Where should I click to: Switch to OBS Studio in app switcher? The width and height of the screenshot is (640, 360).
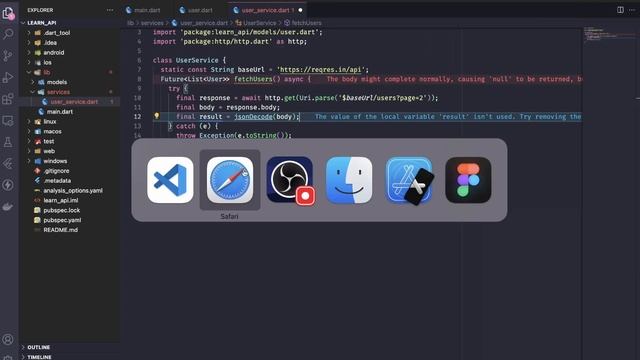coord(290,180)
